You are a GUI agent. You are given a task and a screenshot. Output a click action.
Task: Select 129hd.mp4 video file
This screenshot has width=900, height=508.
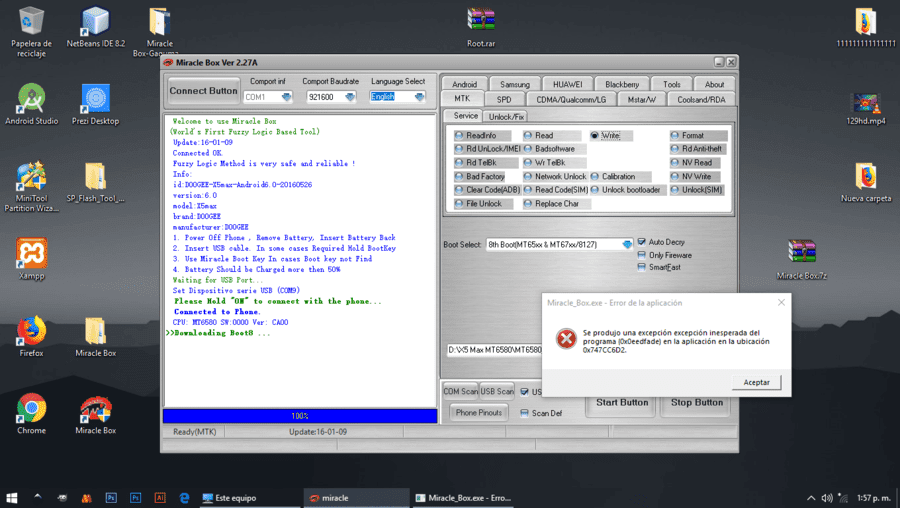click(866, 109)
